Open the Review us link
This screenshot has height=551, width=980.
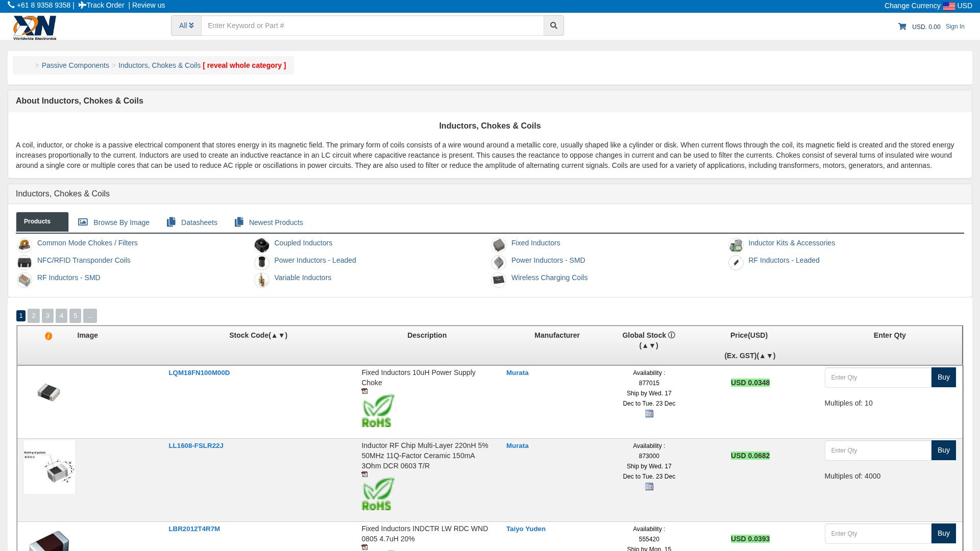(149, 5)
